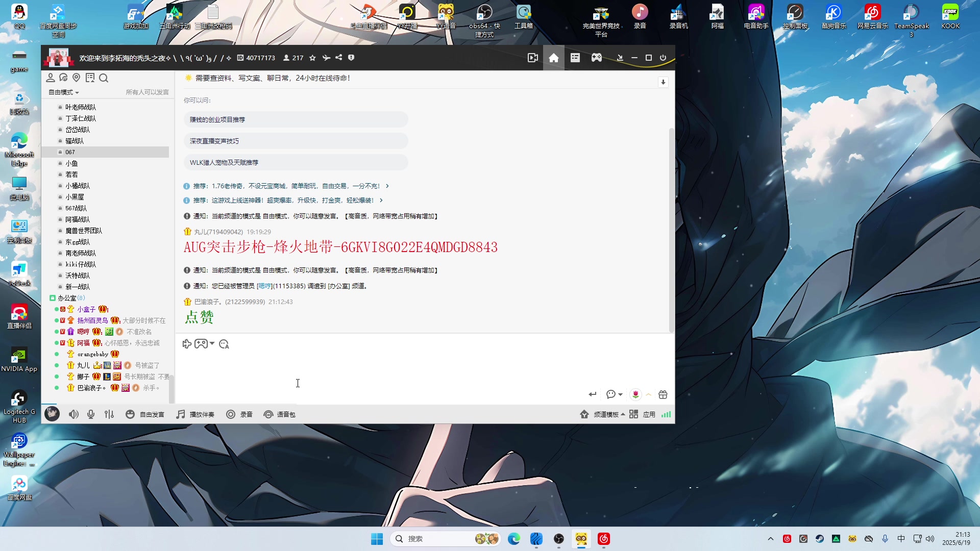Click the channel ID 40717173
This screenshot has width=980, height=551.
[x=261, y=58]
